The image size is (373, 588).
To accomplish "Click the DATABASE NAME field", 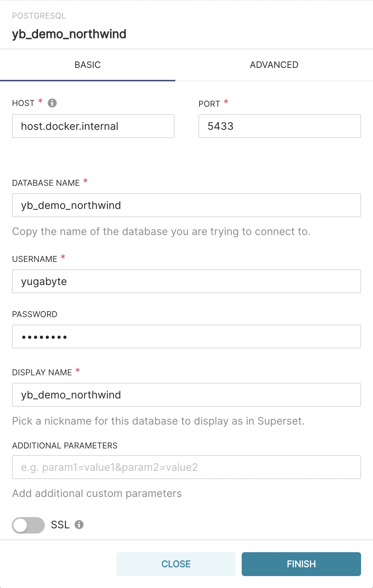I will pyautogui.click(x=186, y=205).
